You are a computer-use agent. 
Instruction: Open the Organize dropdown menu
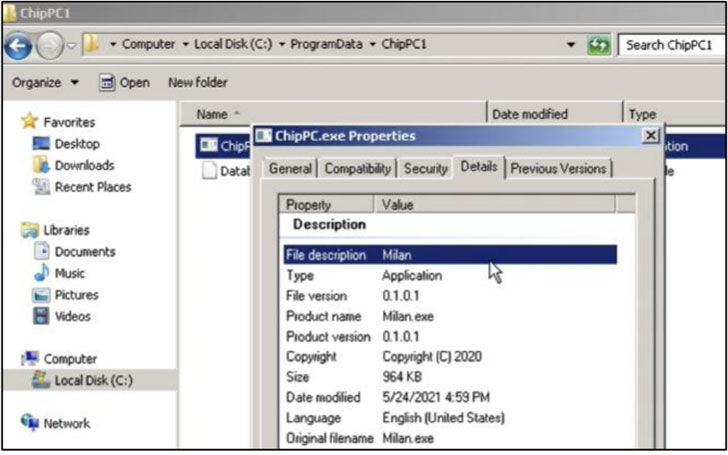45,82
